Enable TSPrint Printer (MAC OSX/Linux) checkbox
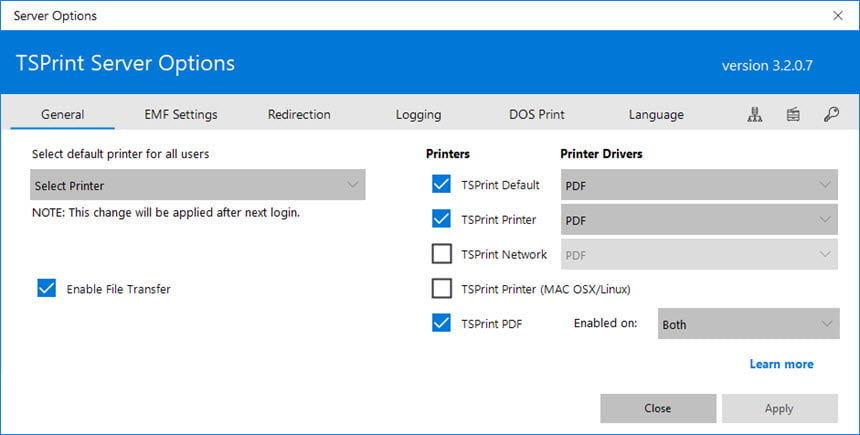Image resolution: width=860 pixels, height=435 pixels. point(442,289)
